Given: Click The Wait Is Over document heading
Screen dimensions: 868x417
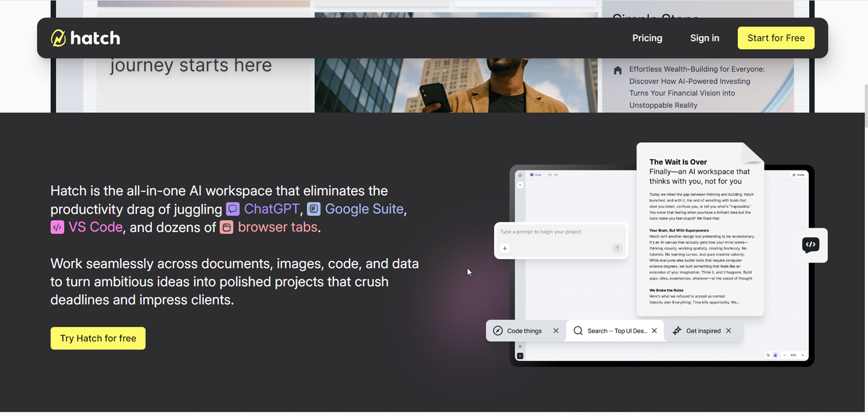Looking at the screenshot, I should click(x=678, y=162).
